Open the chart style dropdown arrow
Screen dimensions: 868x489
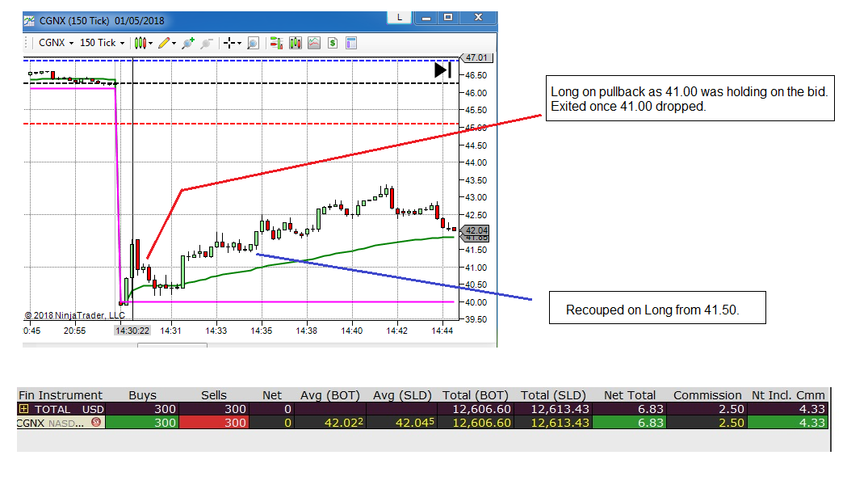(150, 44)
